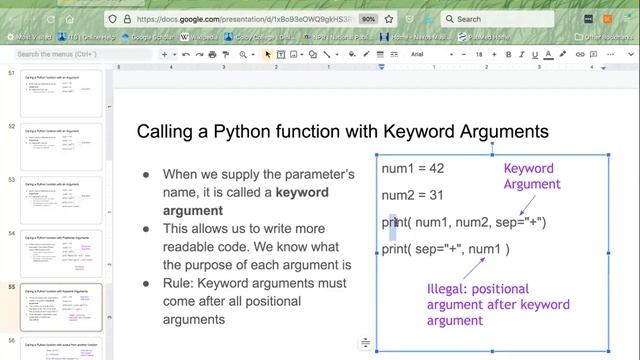This screenshot has width=640, height=360.
Task: Open the fill color bucket
Action: pyautogui.click(x=352, y=54)
